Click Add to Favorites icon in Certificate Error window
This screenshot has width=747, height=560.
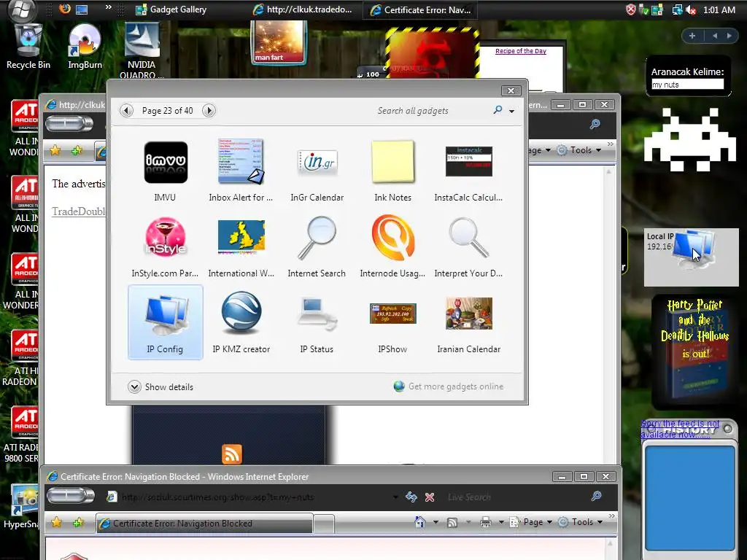point(77,522)
